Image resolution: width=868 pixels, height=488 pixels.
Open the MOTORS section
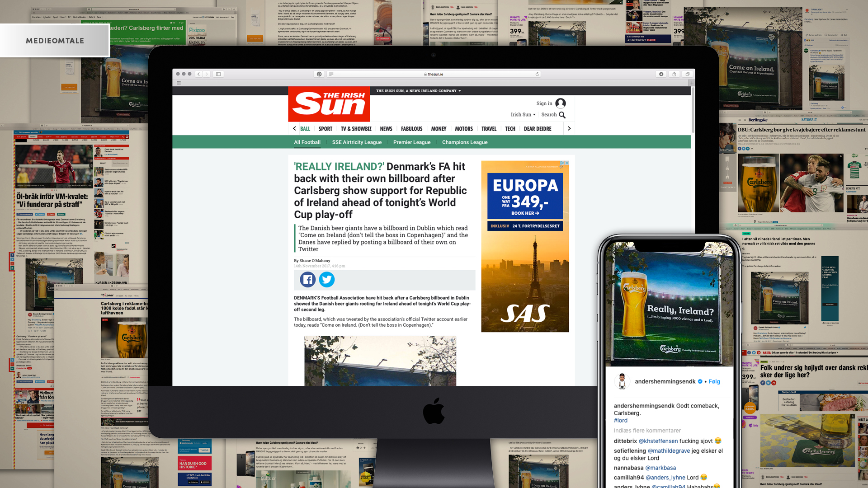[x=464, y=129]
